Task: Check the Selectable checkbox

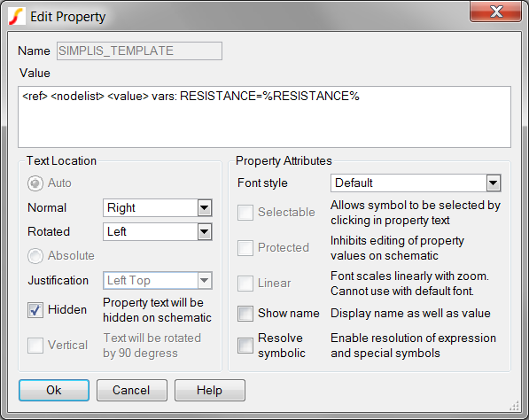Action: pyautogui.click(x=245, y=213)
